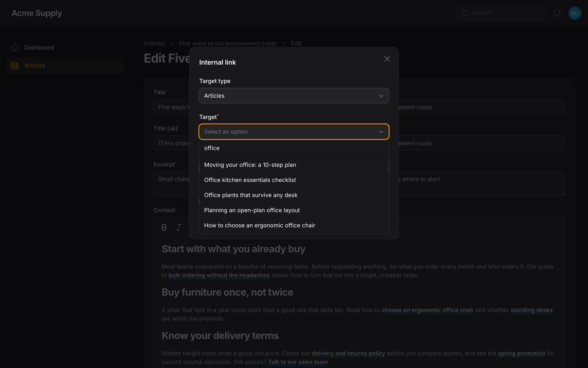Click the Edit breadcrumb
Viewport: 588px width, 368px height.
pos(296,43)
